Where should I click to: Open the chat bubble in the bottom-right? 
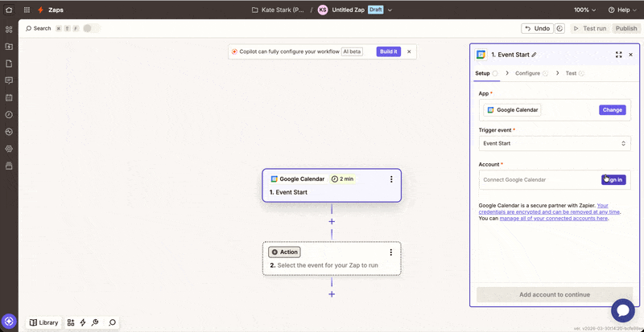coord(623,311)
